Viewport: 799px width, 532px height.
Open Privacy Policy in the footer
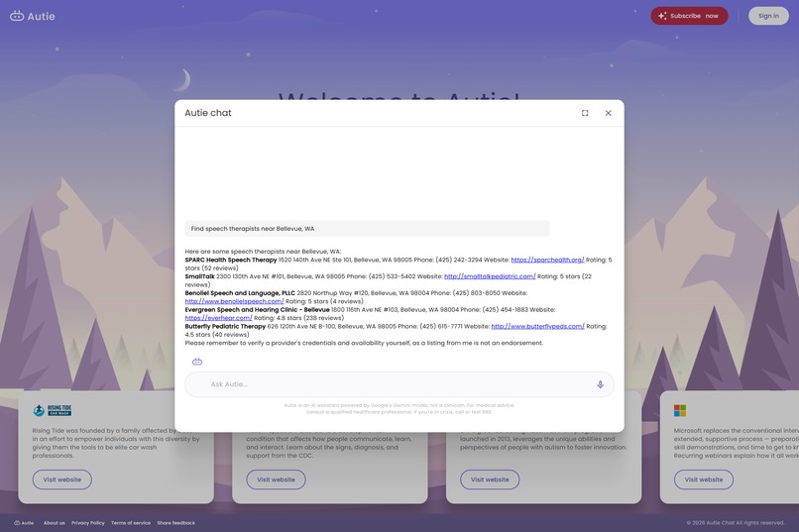[x=87, y=523]
